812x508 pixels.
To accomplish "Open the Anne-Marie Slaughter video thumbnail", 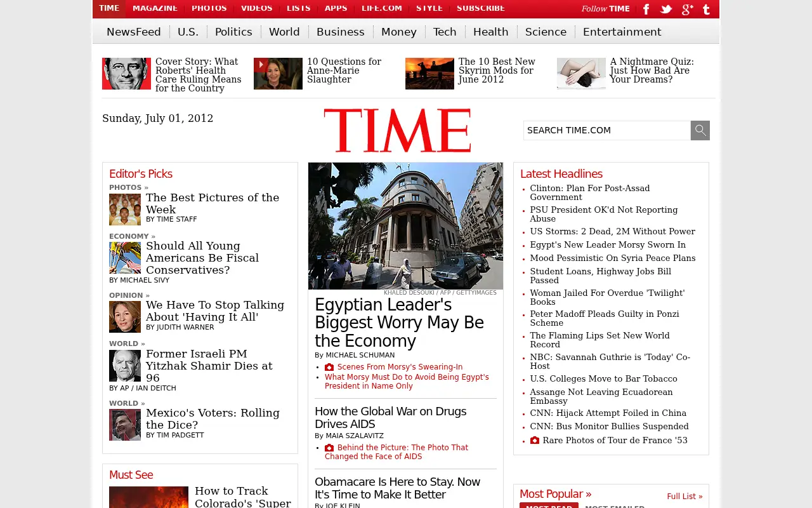I will click(x=278, y=74).
